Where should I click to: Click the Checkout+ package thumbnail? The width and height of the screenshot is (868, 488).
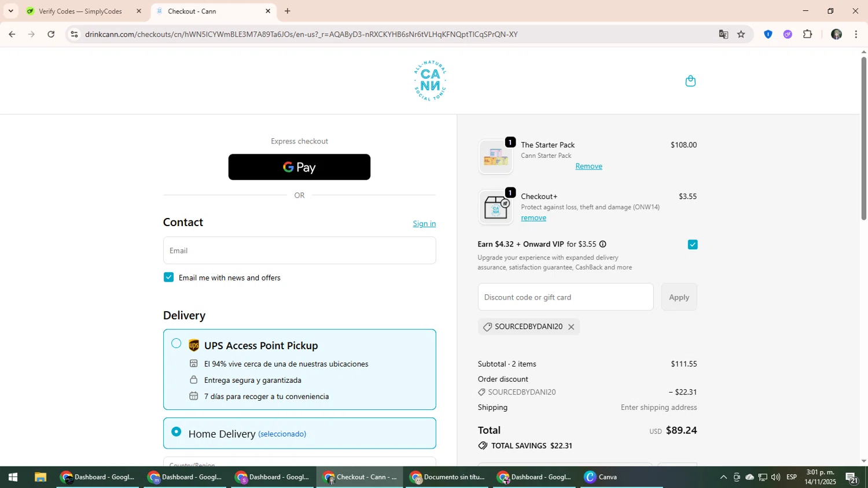(x=496, y=208)
